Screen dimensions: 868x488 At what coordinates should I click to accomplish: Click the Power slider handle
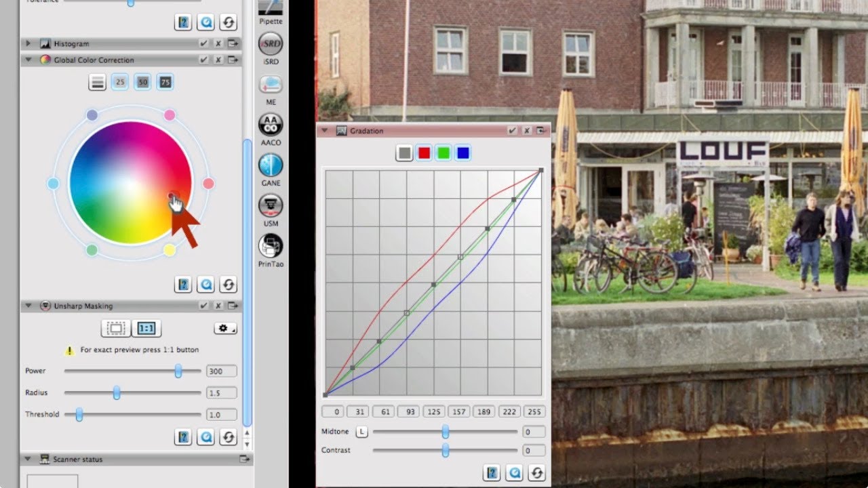178,371
